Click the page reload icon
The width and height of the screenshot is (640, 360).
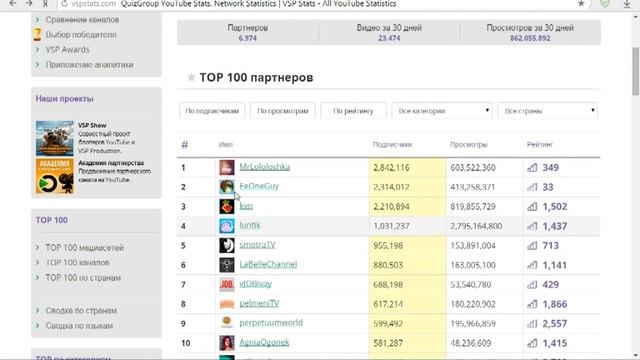tap(64, 4)
